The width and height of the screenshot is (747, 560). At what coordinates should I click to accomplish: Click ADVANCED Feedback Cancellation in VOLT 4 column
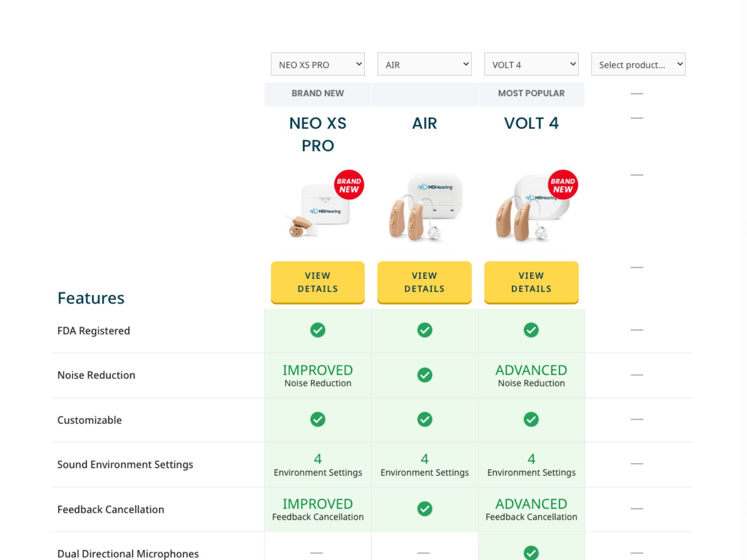[531, 509]
